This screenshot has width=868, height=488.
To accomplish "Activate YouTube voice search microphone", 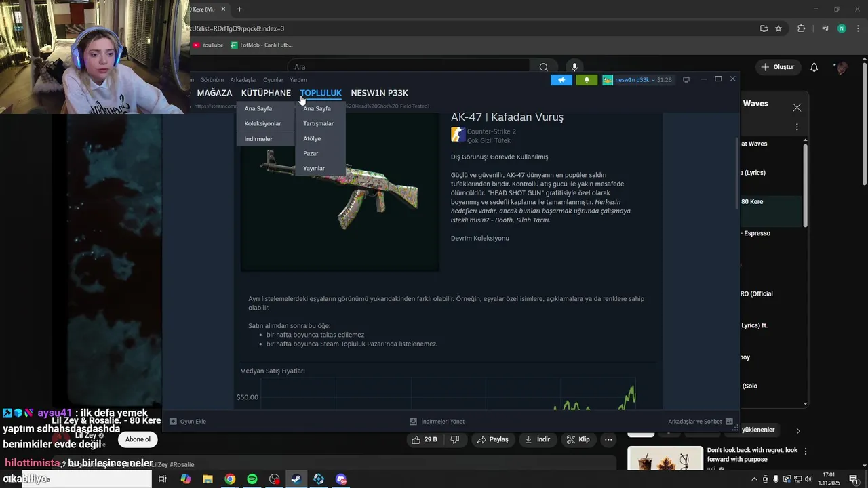I will pyautogui.click(x=574, y=67).
